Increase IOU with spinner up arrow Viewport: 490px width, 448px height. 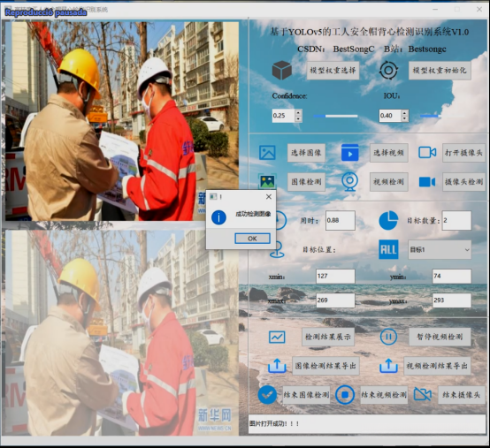(x=405, y=112)
